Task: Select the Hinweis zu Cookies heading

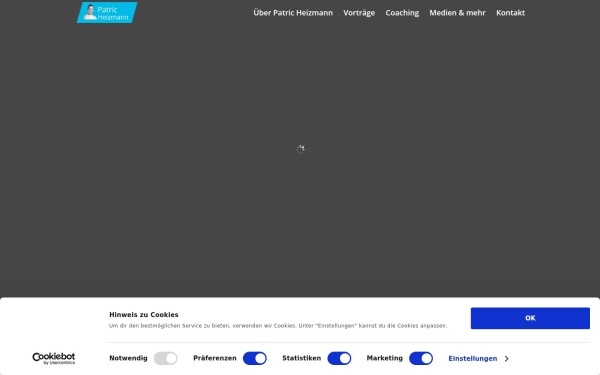Action: [144, 315]
